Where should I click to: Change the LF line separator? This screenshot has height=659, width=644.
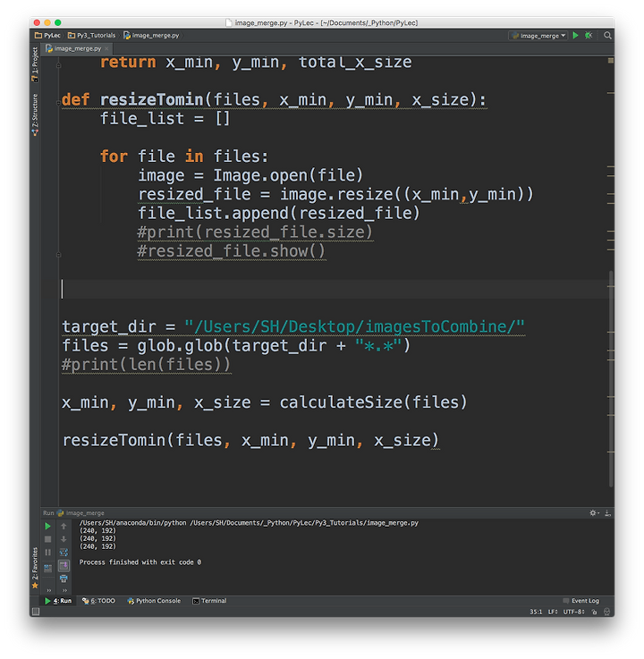coord(553,612)
